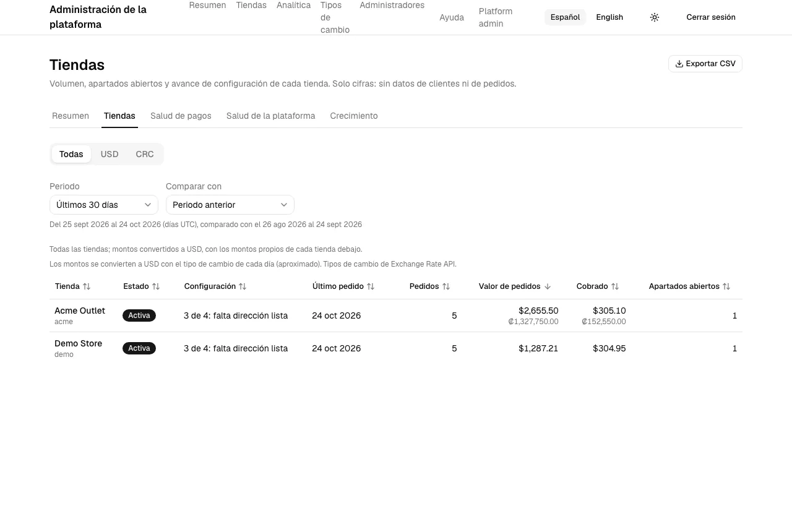Open the Resumen analytics tab
Image resolution: width=792 pixels, height=532 pixels.
(x=71, y=116)
